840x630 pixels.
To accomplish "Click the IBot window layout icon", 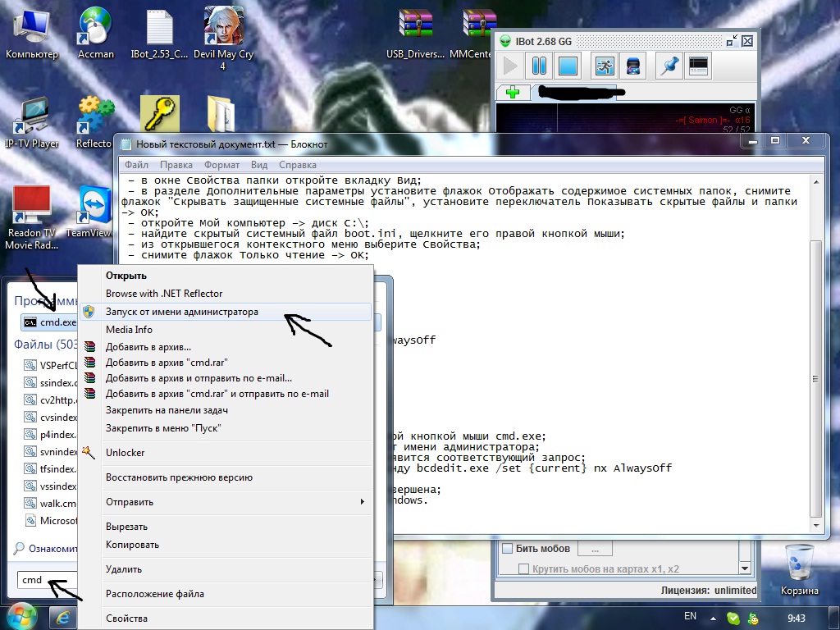I will [699, 66].
